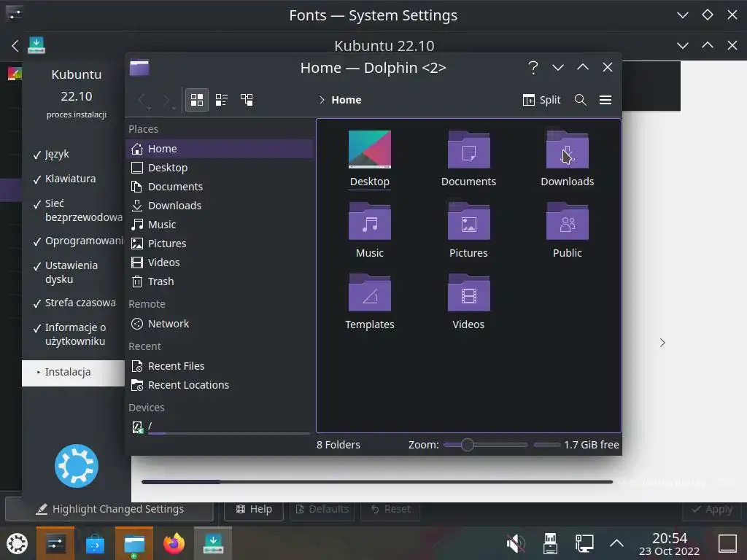Open Discover store from taskbar
Image resolution: width=747 pixels, height=560 pixels.
(x=95, y=543)
